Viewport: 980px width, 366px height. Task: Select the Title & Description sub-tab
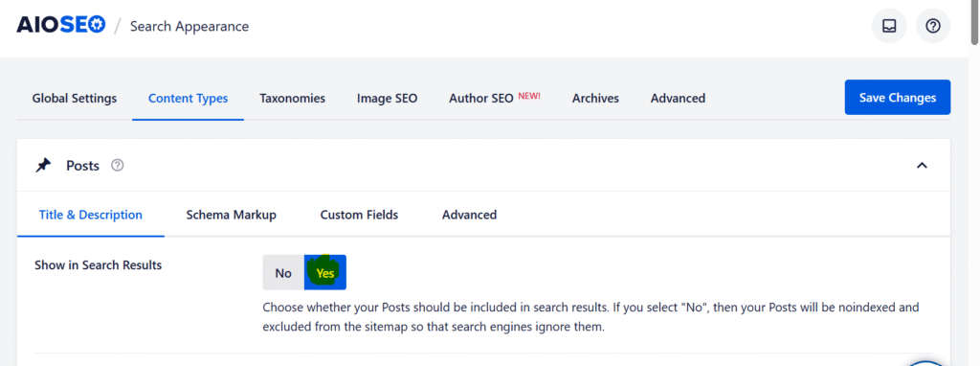91,215
